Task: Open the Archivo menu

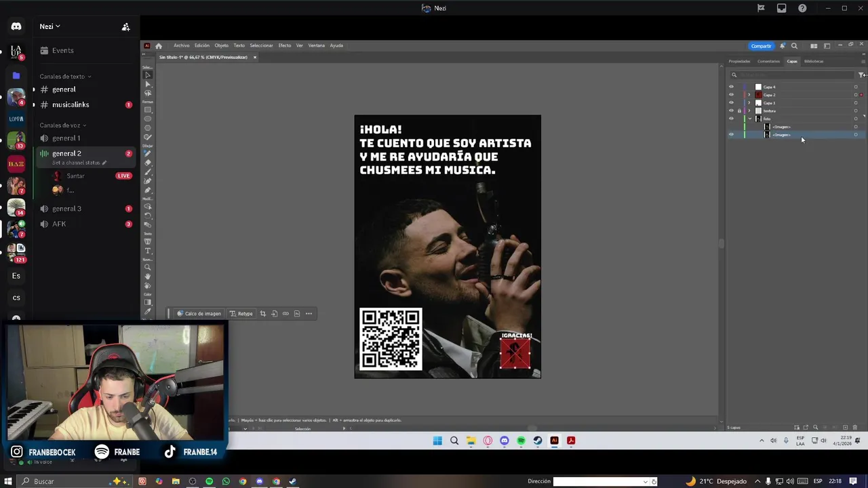Action: click(181, 46)
